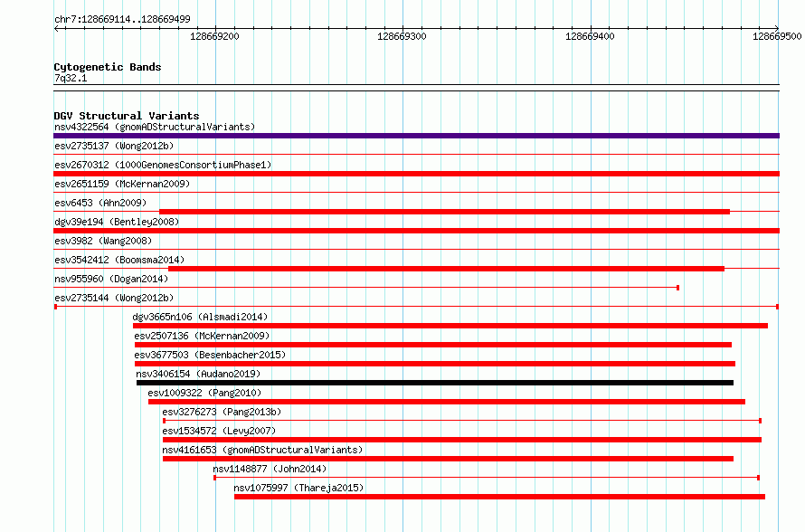
Task: Click the dgv3665n106 red variant bar
Action: (450, 326)
